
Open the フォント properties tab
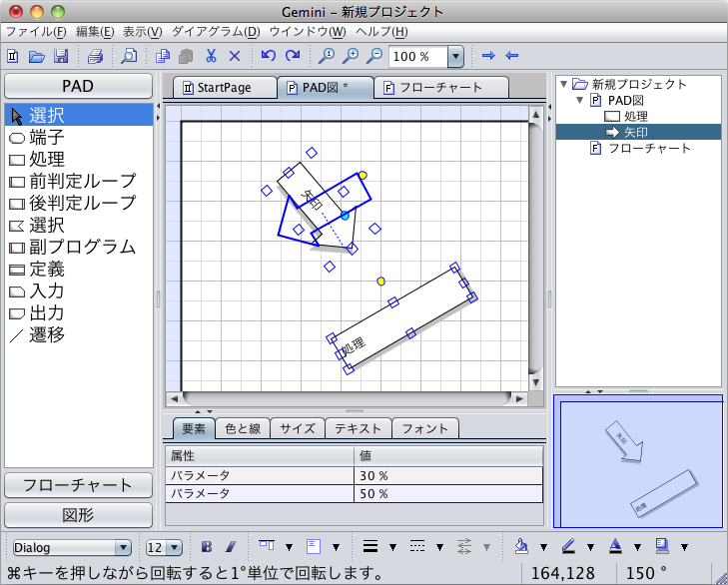[425, 428]
